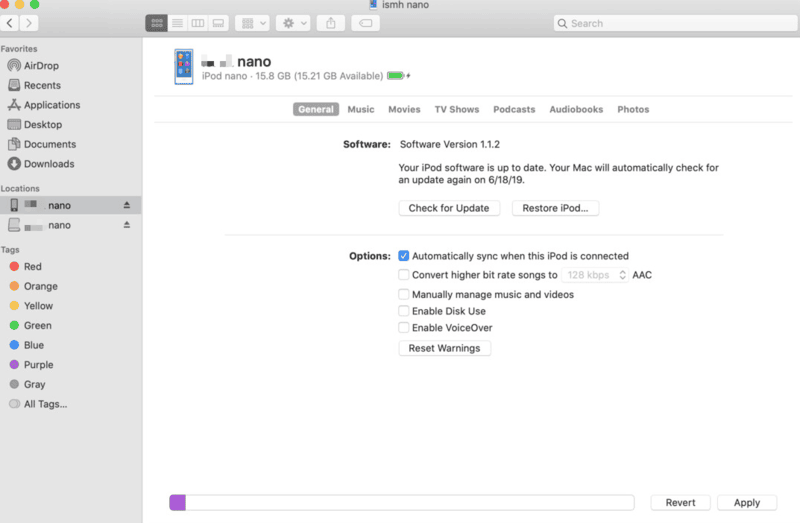This screenshot has height=523, width=800.
Task: Select the Yellow tag
Action: [x=31, y=306]
